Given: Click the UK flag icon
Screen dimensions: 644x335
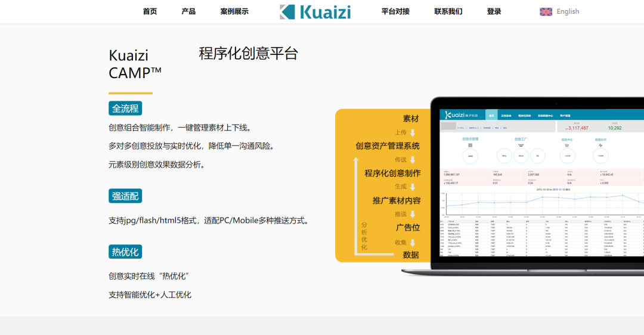Looking at the screenshot, I should [546, 12].
